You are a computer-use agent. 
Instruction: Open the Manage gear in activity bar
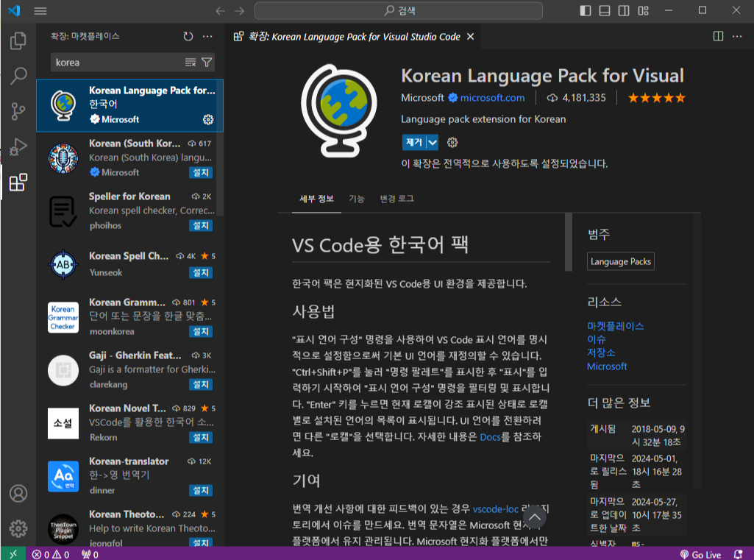[18, 528]
